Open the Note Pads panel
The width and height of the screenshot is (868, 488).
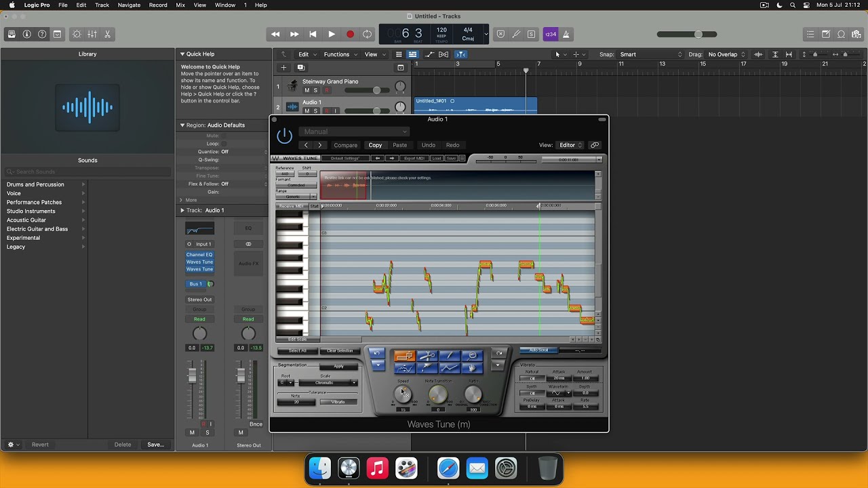(826, 34)
